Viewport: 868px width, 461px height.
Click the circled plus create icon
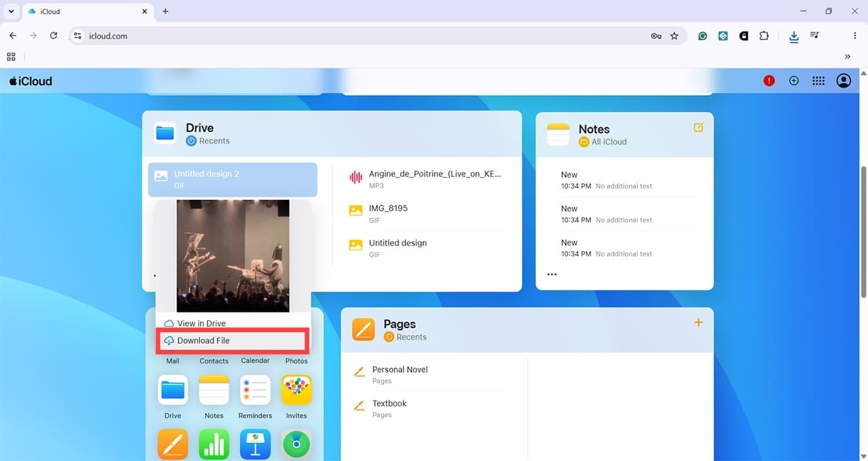(794, 81)
